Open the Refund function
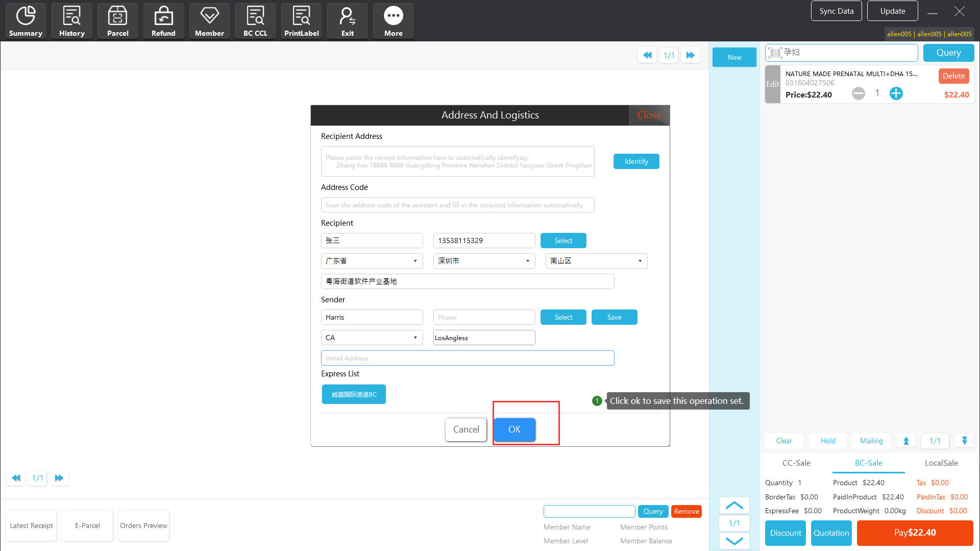 (163, 21)
